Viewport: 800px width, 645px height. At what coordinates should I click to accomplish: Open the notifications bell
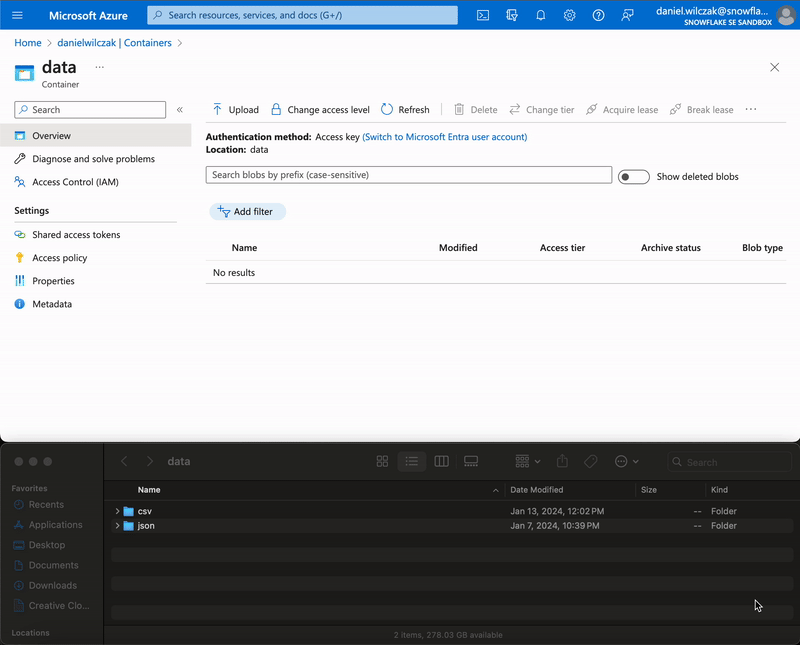tap(541, 15)
